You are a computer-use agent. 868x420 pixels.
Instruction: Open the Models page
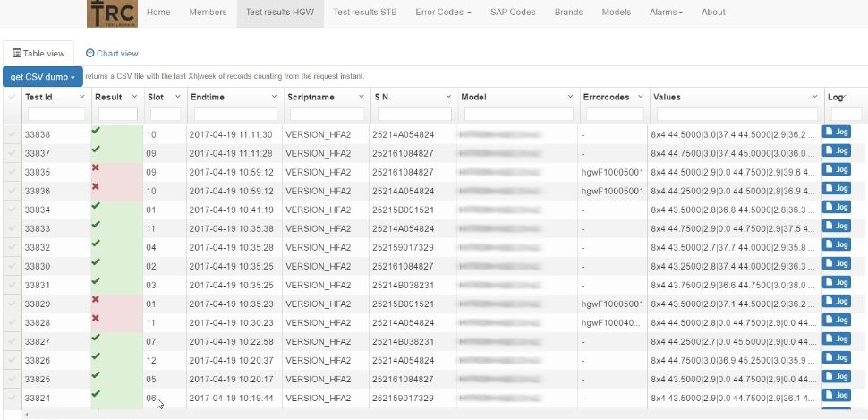(x=617, y=13)
